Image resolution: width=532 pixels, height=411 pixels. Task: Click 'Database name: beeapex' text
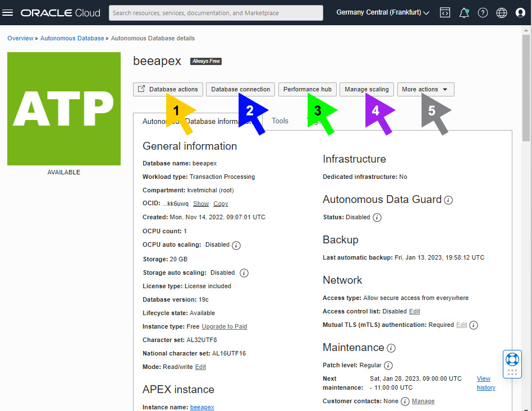pyautogui.click(x=180, y=164)
